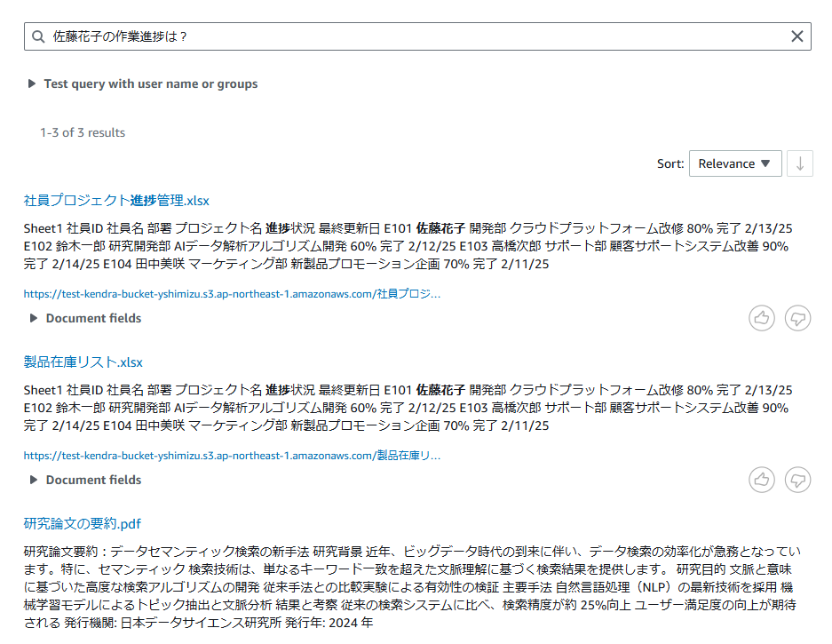Click the search query input field
This screenshot has width=832, height=644.
(x=417, y=36)
